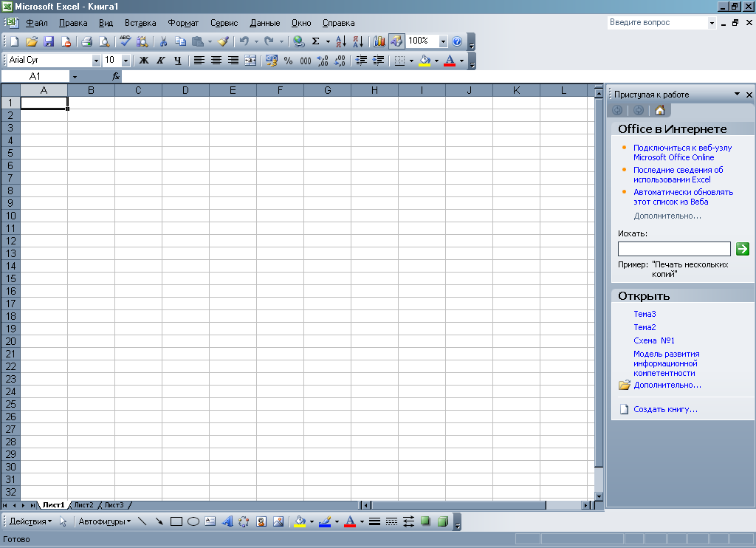Toggle underline formatting Ч
756x548 pixels.
pyautogui.click(x=178, y=61)
